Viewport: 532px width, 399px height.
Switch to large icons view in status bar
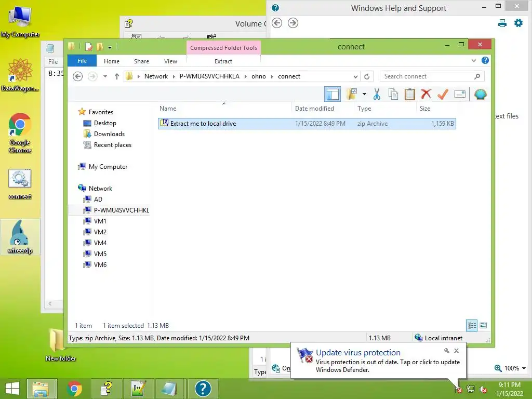[x=483, y=325]
